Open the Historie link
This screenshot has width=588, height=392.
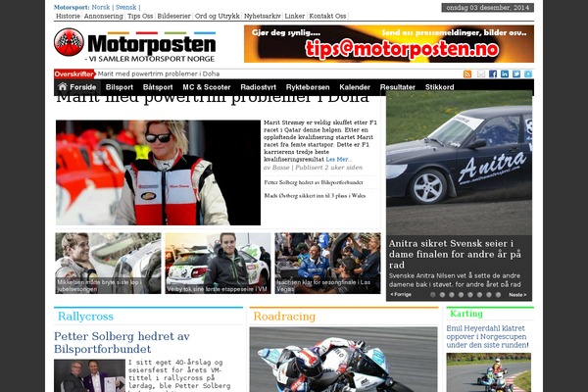tap(68, 16)
